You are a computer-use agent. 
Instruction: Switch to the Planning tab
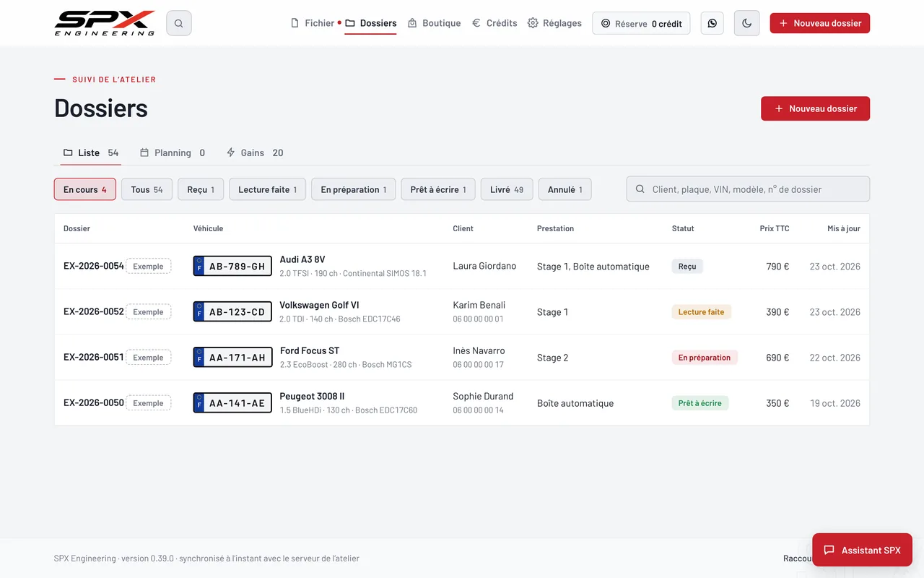[x=173, y=152]
